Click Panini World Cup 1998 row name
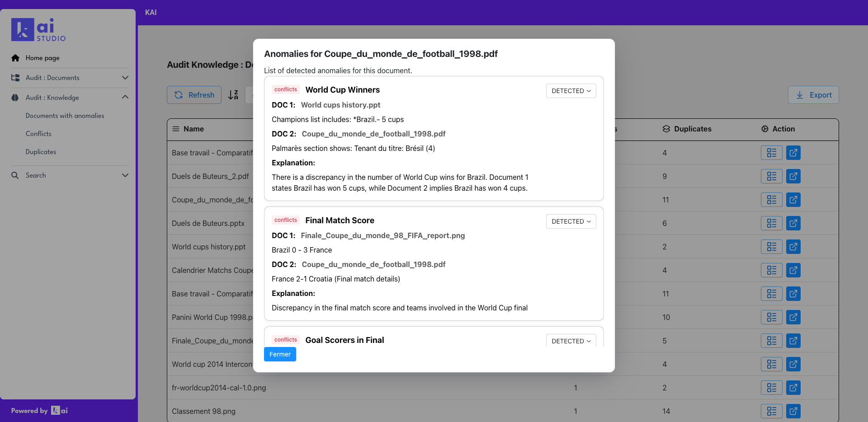 pos(212,317)
